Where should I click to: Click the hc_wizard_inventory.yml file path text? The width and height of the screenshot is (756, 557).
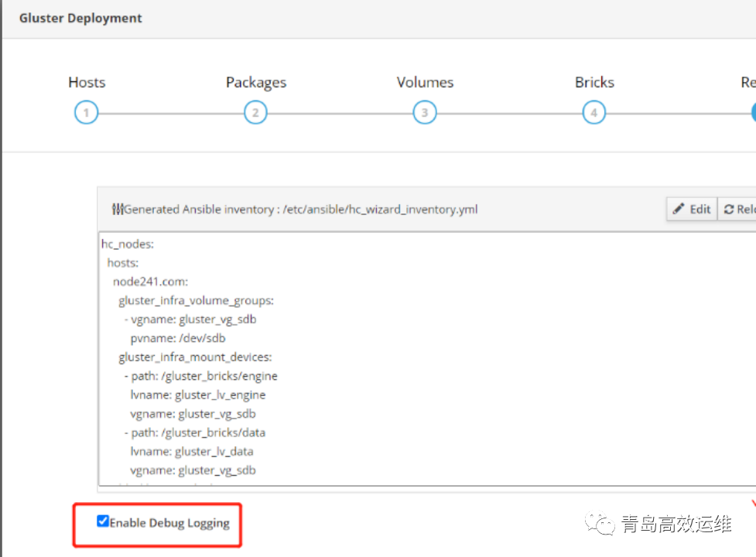pyautogui.click(x=381, y=209)
